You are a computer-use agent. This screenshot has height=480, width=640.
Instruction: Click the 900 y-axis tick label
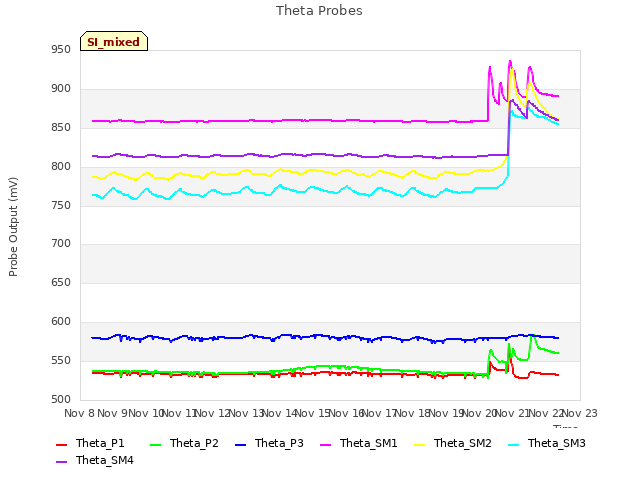pyautogui.click(x=61, y=89)
